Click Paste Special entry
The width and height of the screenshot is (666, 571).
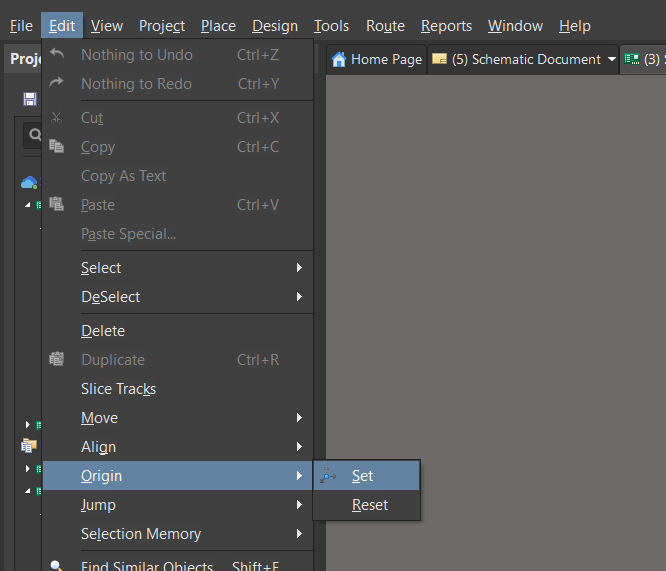tap(178, 234)
